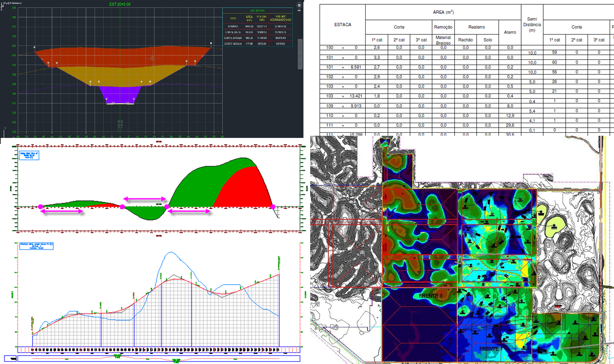Click the FRENTE 1 label on the map
614x364 pixels.
coord(491,349)
